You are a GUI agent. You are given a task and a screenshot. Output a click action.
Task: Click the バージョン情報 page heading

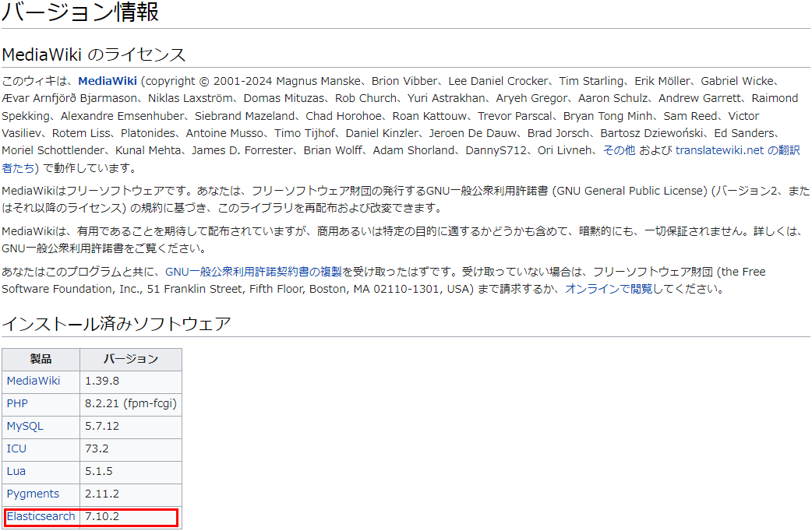79,12
